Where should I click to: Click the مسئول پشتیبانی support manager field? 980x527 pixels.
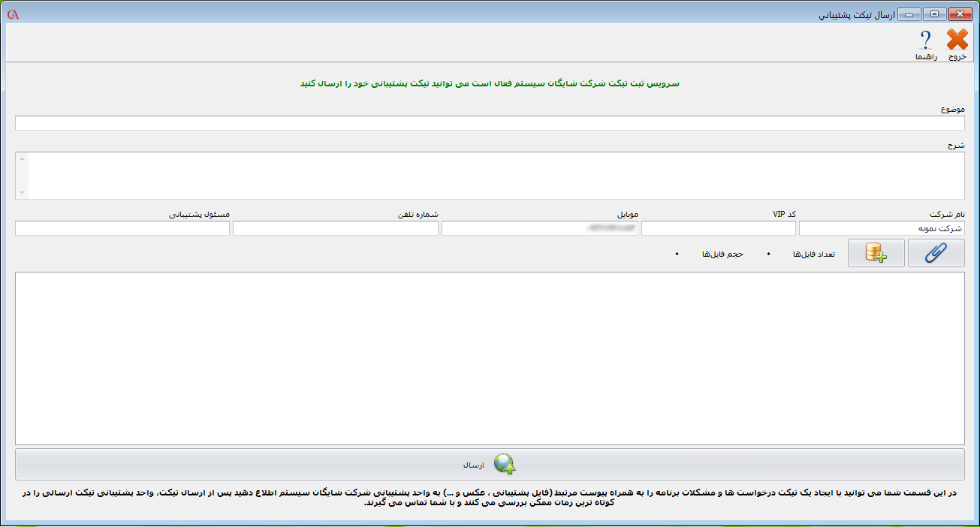(122, 227)
